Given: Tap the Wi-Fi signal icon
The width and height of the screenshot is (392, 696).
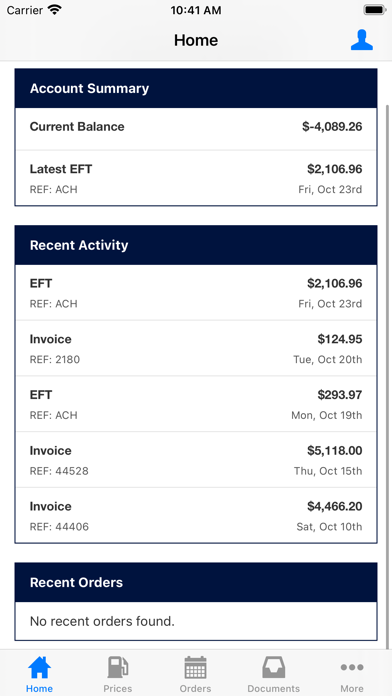Looking at the screenshot, I should [x=55, y=10].
